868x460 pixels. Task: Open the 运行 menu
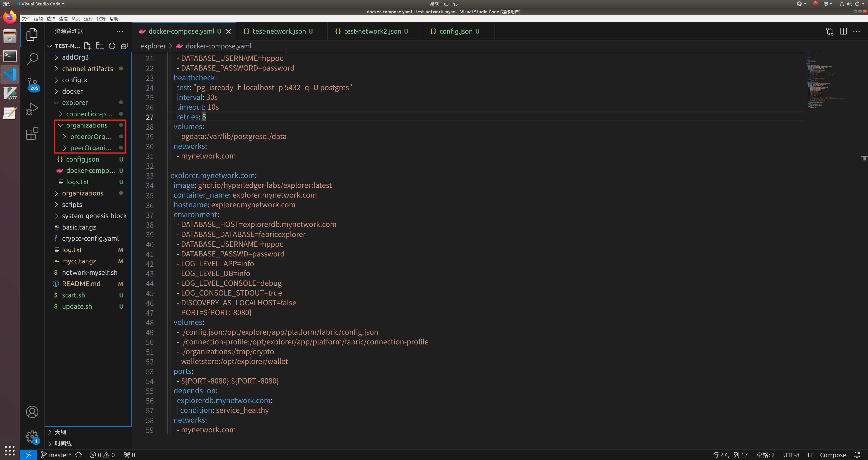click(89, 19)
